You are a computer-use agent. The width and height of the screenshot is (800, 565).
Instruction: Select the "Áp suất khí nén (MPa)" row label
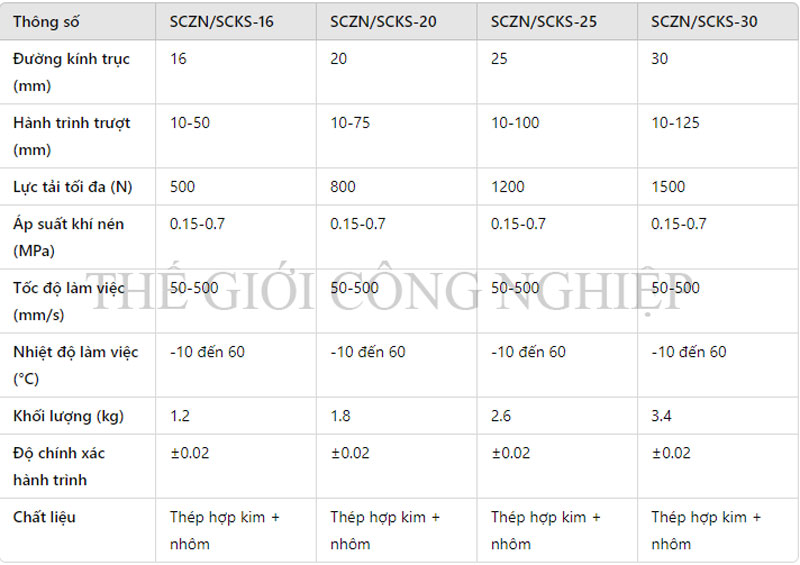point(68,237)
